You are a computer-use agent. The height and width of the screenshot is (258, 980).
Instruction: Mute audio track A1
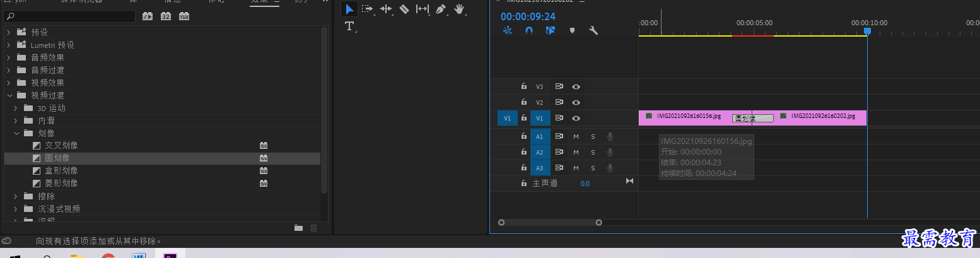click(576, 136)
